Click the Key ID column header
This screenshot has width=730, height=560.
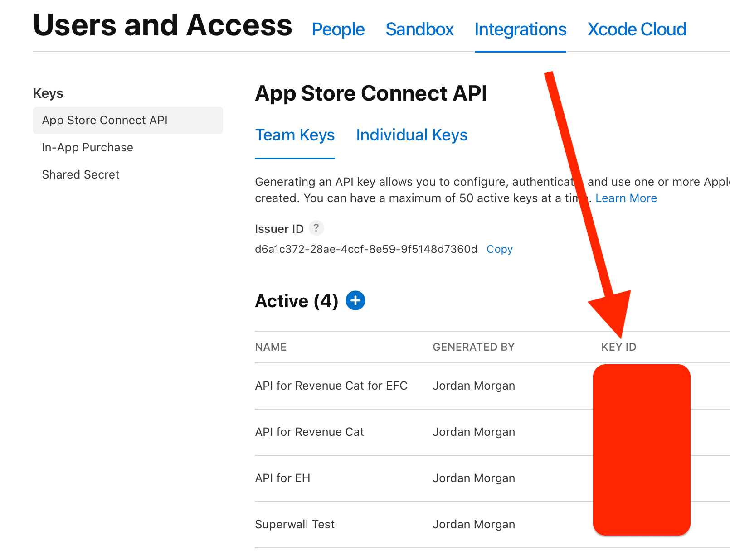618,347
